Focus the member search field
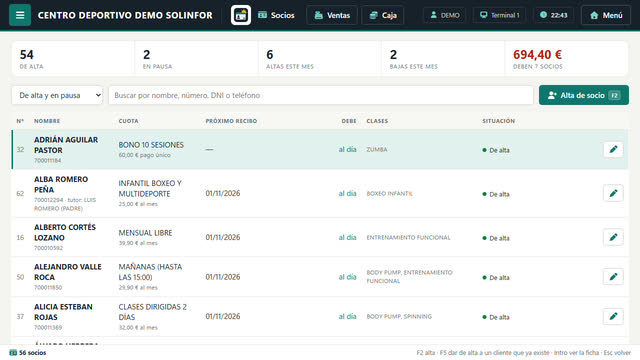Viewport: 640px width, 360px height. point(321,95)
